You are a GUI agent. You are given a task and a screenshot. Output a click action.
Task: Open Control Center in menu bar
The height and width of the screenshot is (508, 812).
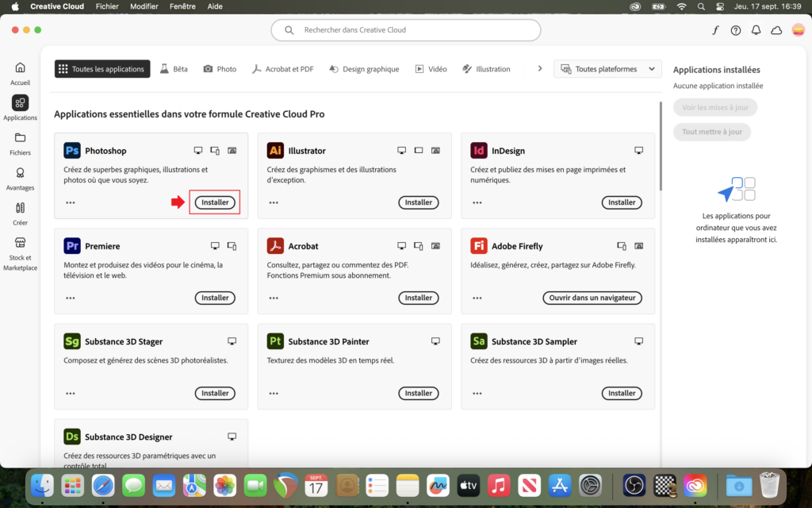pyautogui.click(x=720, y=6)
